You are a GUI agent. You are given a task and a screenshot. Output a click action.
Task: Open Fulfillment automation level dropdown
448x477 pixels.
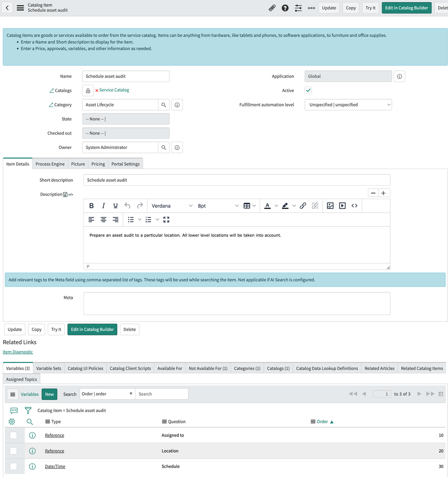click(x=348, y=105)
